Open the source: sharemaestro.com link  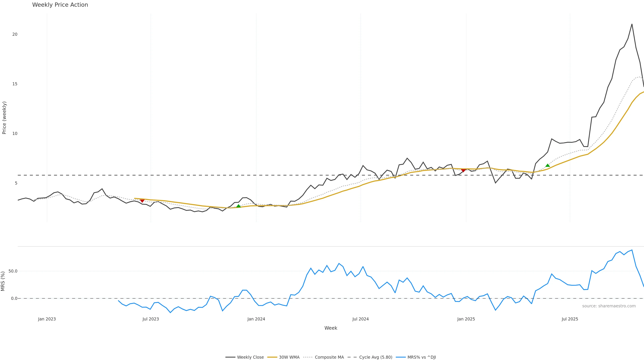pyautogui.click(x=609, y=306)
